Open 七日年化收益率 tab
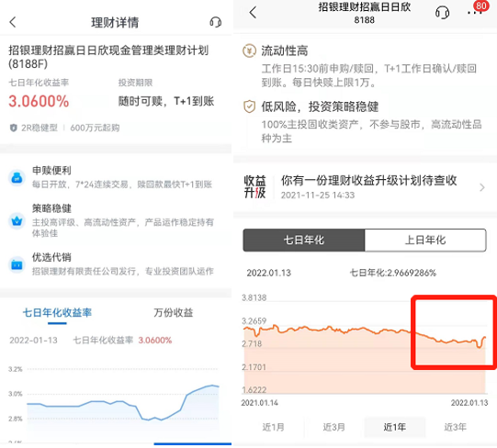 click(57, 313)
